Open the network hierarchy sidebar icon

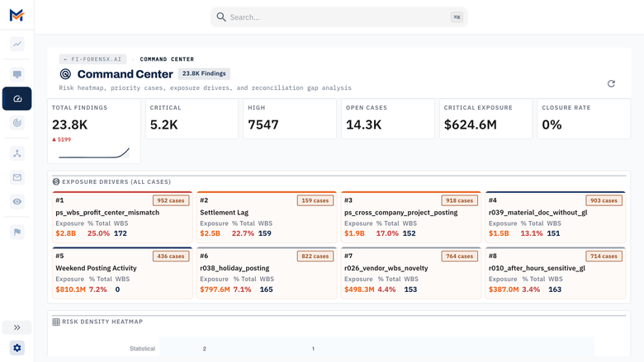coord(17,153)
